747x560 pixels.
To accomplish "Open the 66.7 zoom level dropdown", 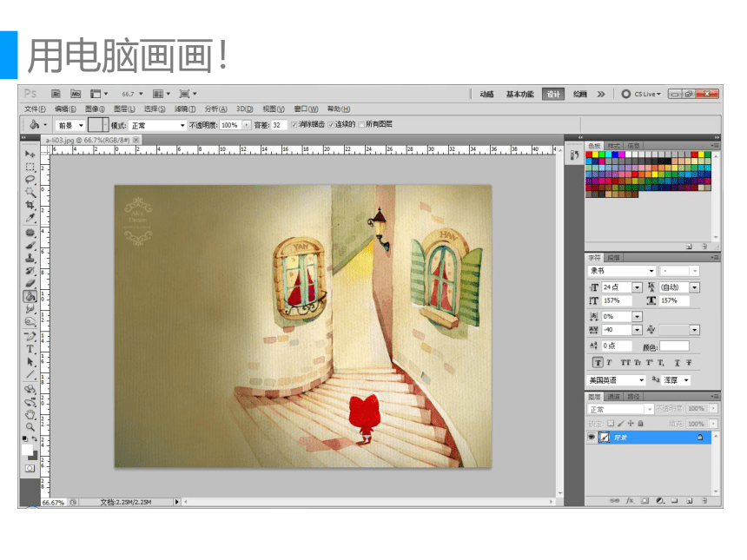I will click(141, 94).
